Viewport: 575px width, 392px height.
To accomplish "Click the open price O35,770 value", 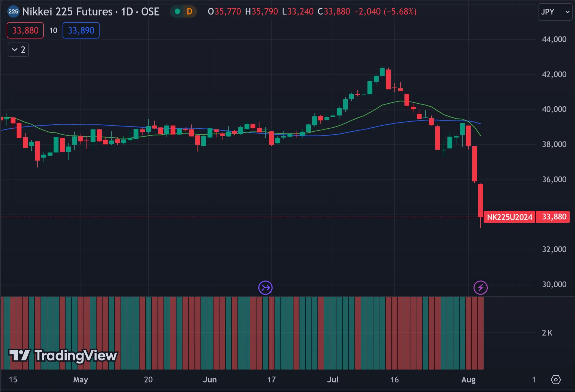I will click(224, 12).
